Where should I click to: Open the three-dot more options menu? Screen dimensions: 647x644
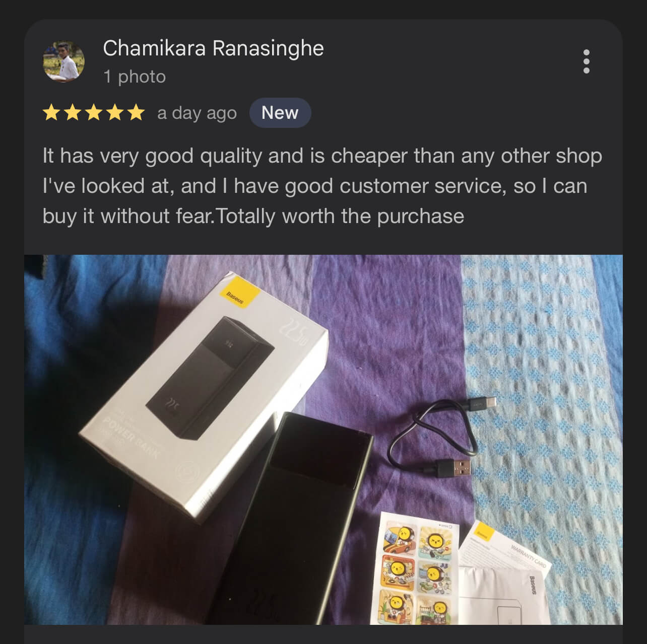click(586, 61)
